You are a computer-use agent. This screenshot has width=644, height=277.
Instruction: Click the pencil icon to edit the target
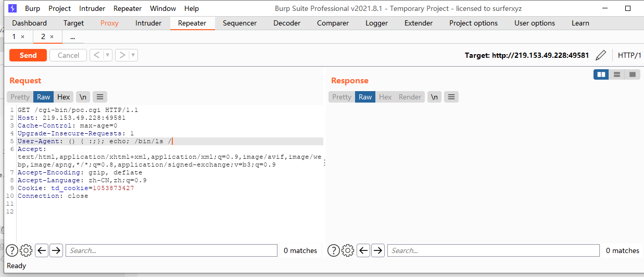(x=601, y=55)
